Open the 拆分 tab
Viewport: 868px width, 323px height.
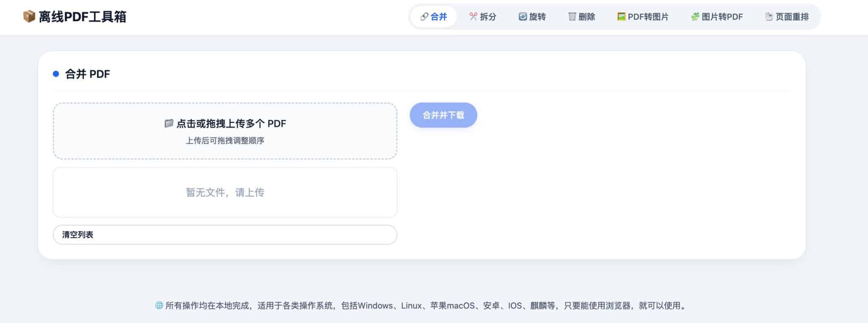483,17
